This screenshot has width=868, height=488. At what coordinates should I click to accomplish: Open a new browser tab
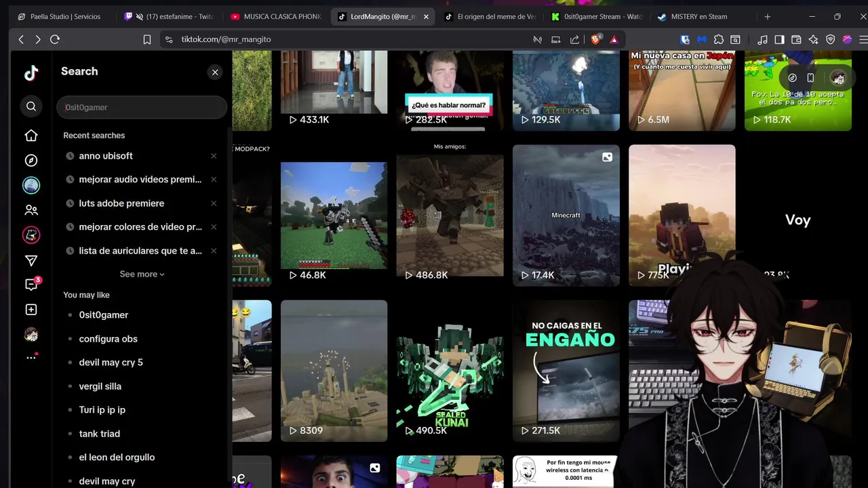768,16
